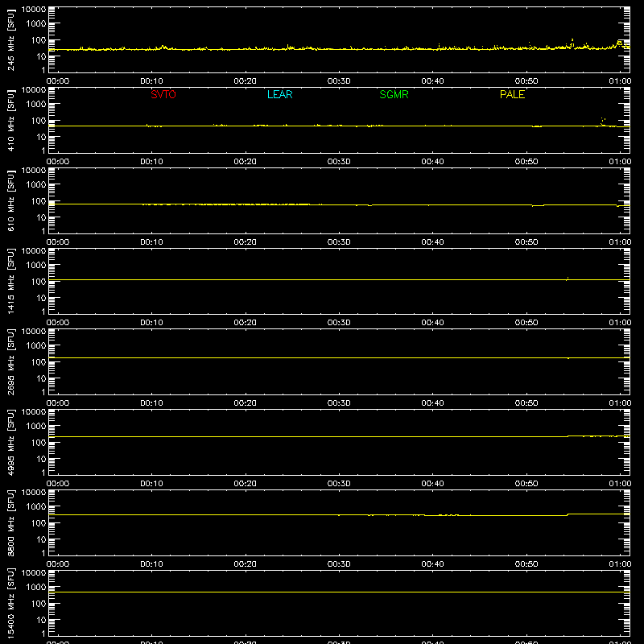Click the 1000 tick on 2695 MHz plot
Viewport: 644px width, 644px height.
tap(36, 345)
